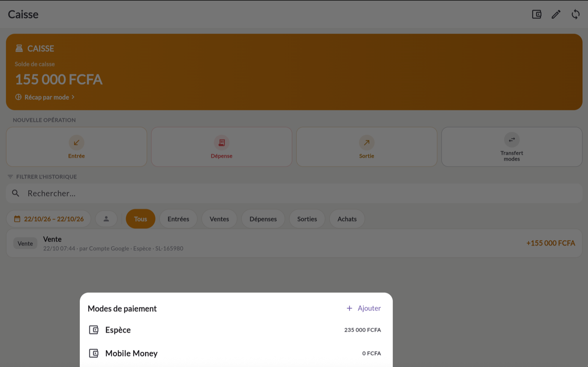The width and height of the screenshot is (588, 367).
Task: Click the pie chart icon beside Récap
Action: pos(18,97)
